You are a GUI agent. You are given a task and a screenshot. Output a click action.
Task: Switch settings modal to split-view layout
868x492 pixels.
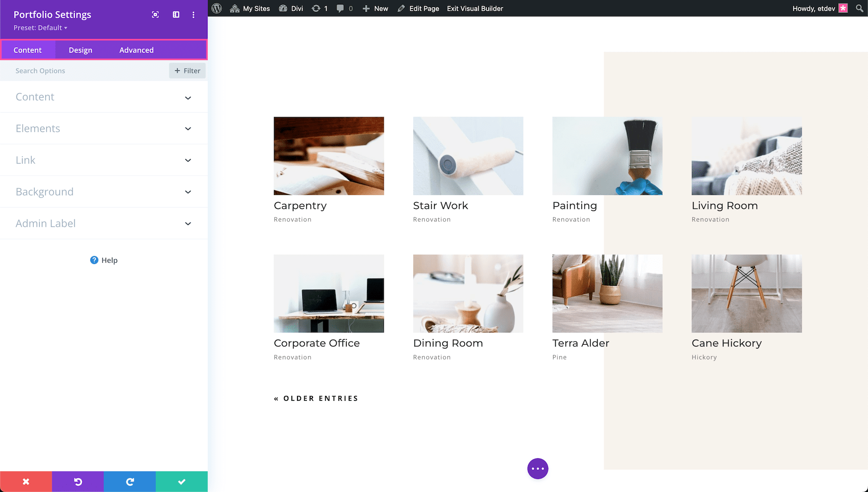click(x=176, y=14)
